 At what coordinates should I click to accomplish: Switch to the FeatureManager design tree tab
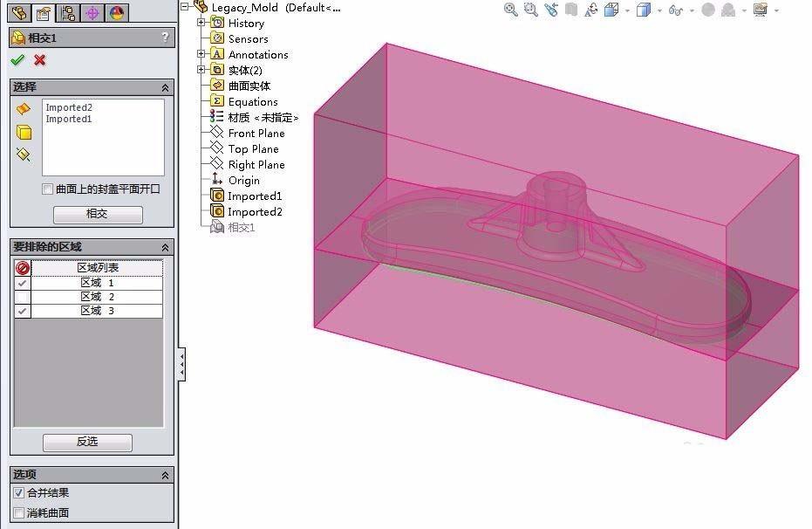coord(19,13)
